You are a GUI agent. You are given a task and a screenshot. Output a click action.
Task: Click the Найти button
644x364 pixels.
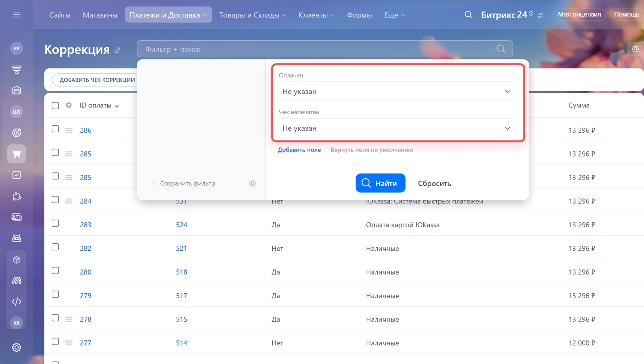pyautogui.click(x=380, y=183)
